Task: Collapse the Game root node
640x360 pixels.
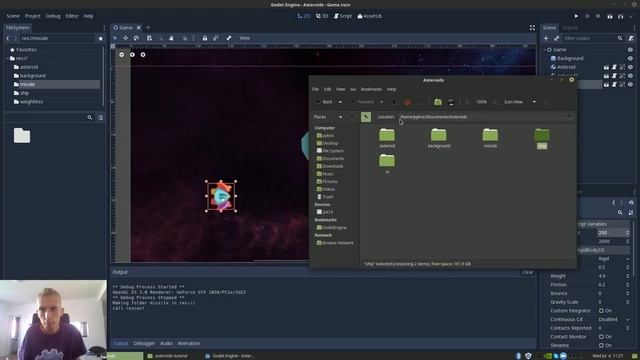Action: pos(544,49)
